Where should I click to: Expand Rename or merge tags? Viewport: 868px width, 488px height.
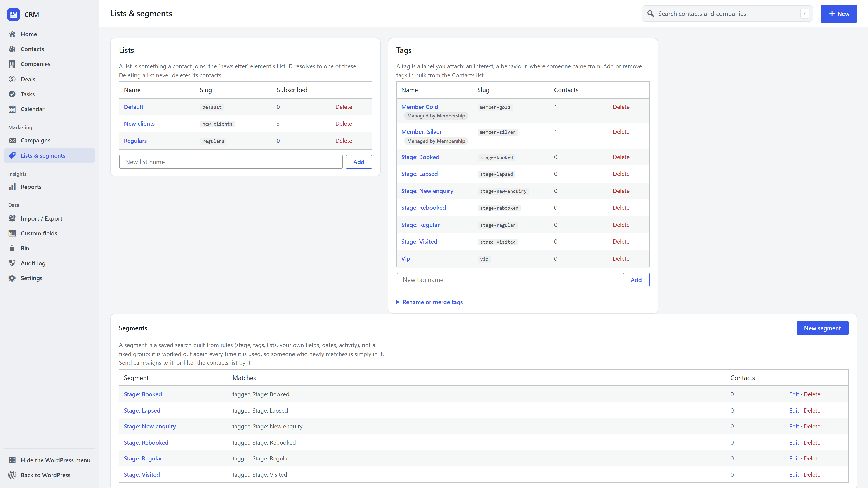(430, 302)
